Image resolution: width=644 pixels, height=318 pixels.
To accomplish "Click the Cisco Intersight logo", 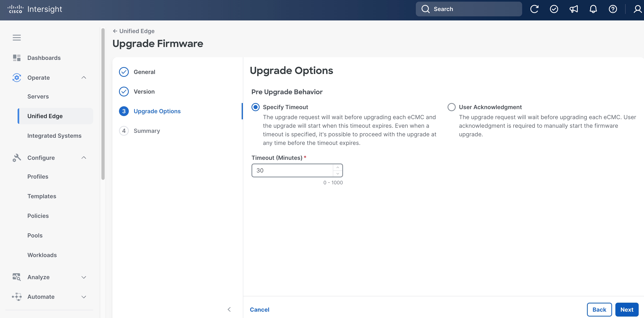I will click(x=35, y=9).
